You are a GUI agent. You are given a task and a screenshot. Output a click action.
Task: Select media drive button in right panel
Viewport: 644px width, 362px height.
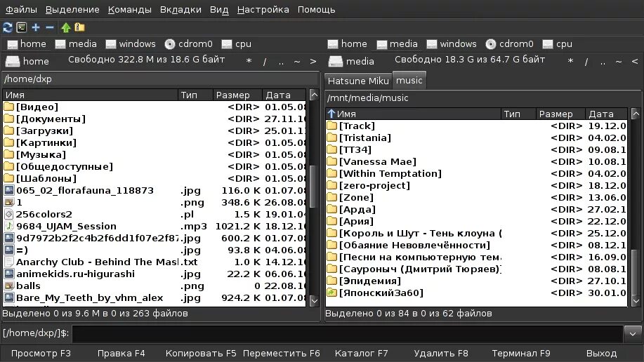pos(397,44)
